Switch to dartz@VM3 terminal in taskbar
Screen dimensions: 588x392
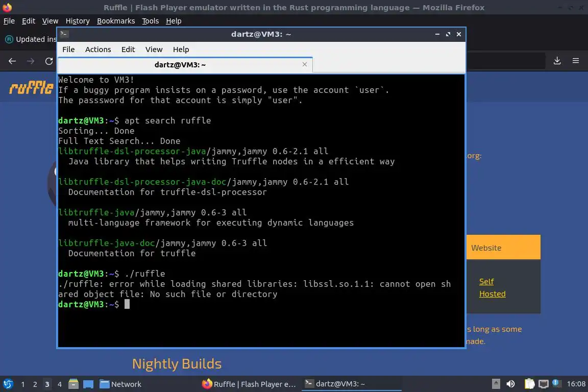coord(351,384)
